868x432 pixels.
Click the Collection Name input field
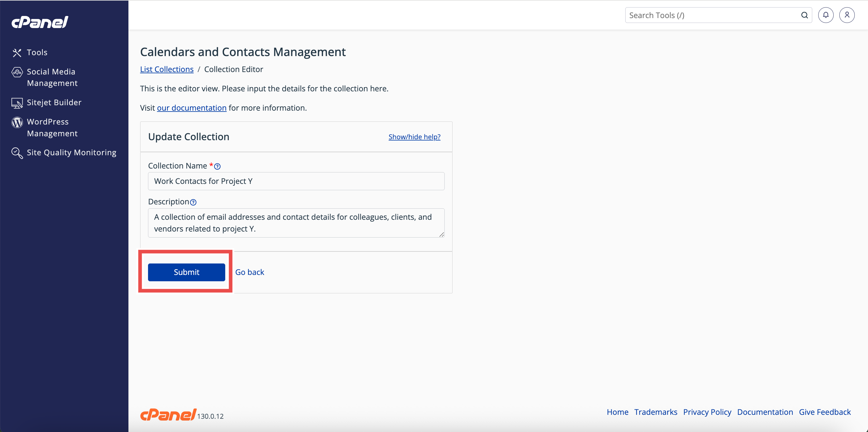click(296, 181)
